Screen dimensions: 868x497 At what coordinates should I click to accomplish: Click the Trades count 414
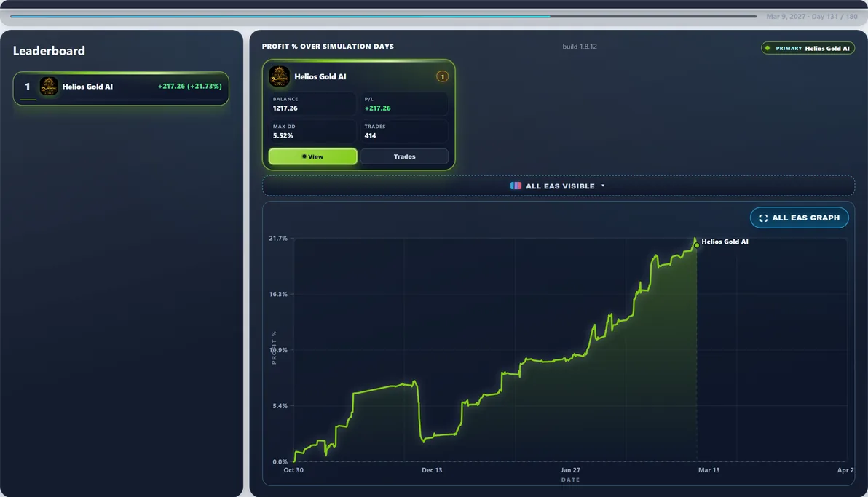point(371,135)
